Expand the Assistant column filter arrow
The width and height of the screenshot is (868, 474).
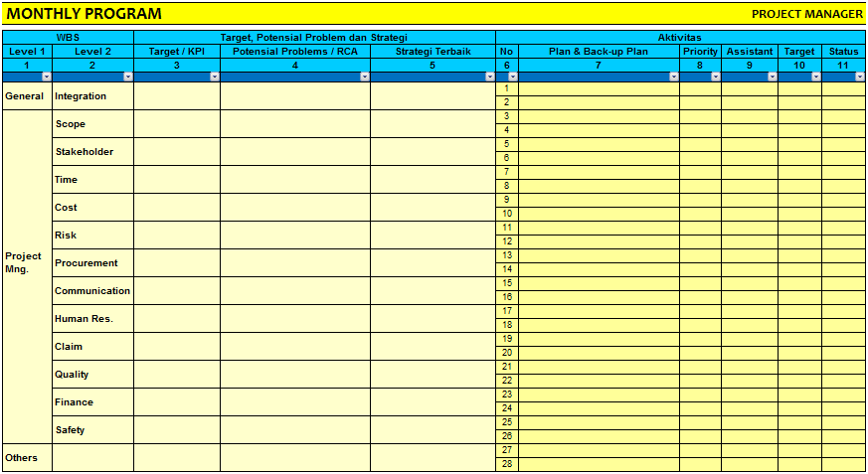(x=772, y=77)
